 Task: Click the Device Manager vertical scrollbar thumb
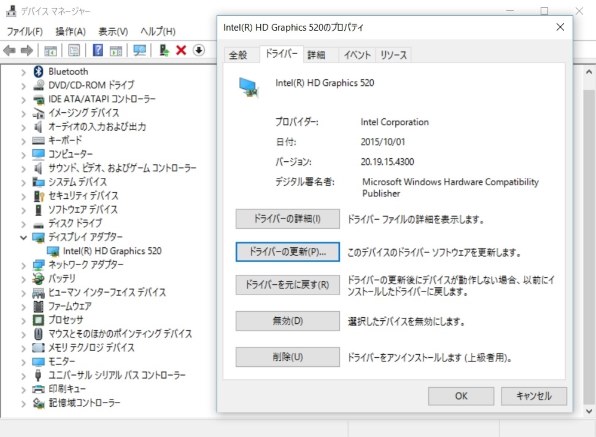click(x=589, y=247)
